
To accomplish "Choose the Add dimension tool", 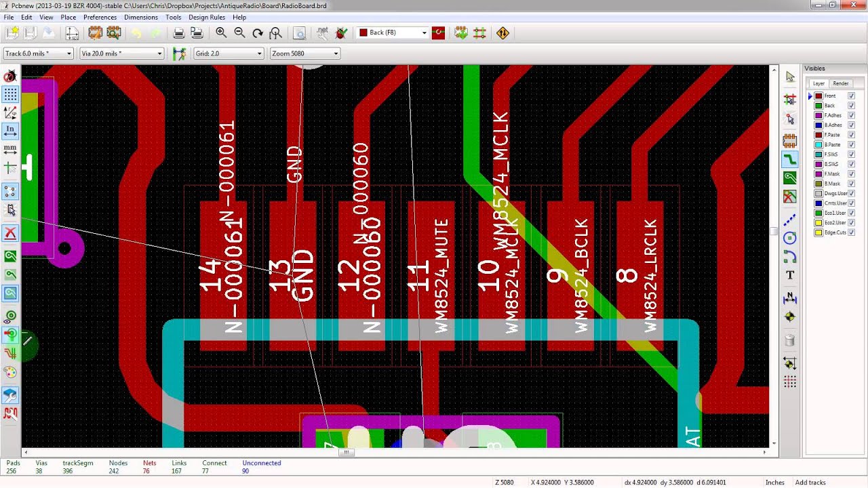I will pyautogui.click(x=790, y=298).
